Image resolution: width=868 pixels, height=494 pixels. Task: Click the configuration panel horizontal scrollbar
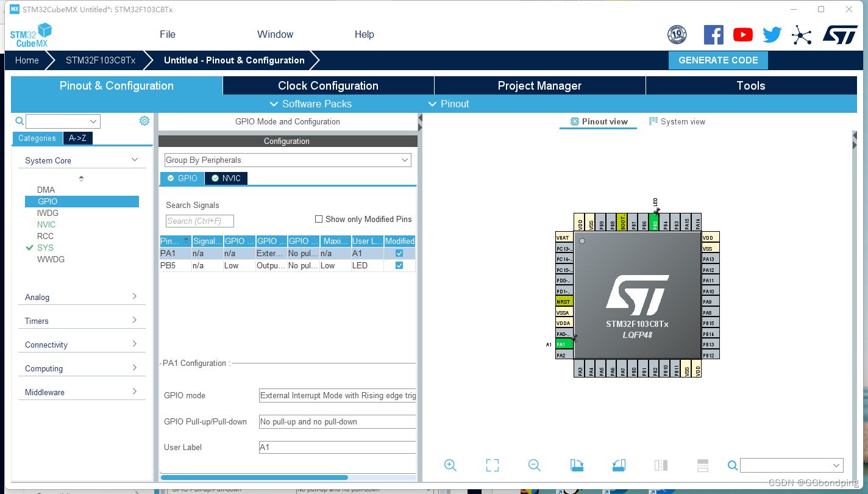click(254, 478)
